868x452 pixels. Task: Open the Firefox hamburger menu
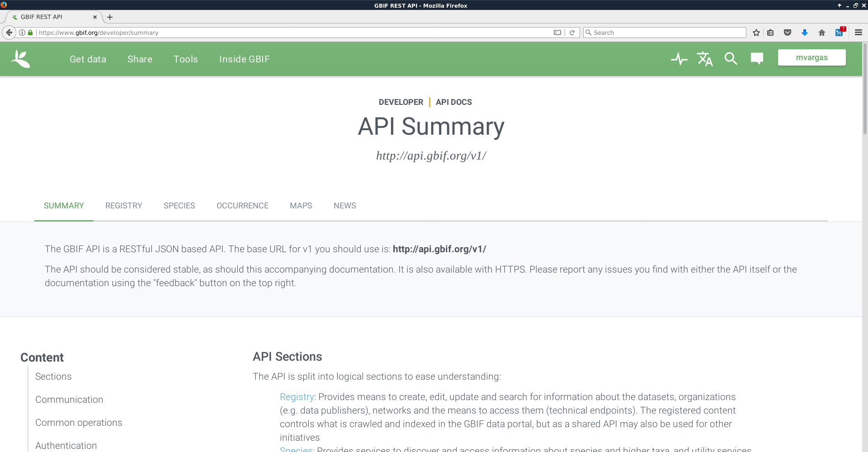click(x=859, y=33)
